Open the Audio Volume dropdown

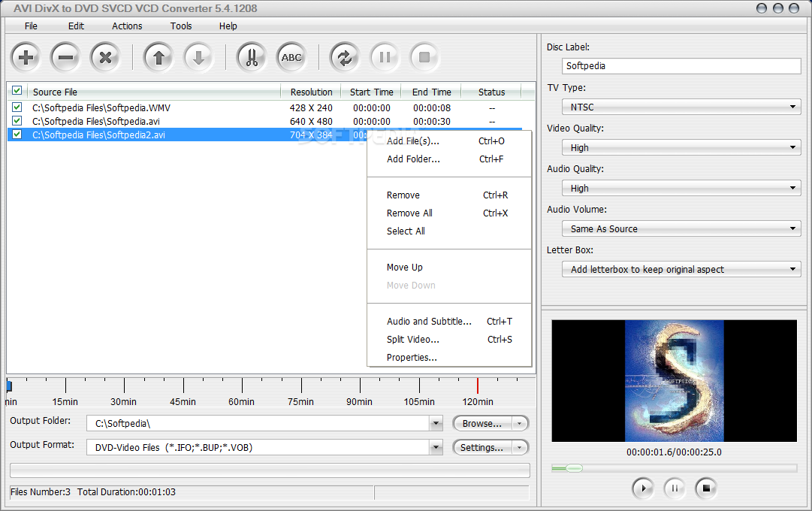pyautogui.click(x=681, y=228)
